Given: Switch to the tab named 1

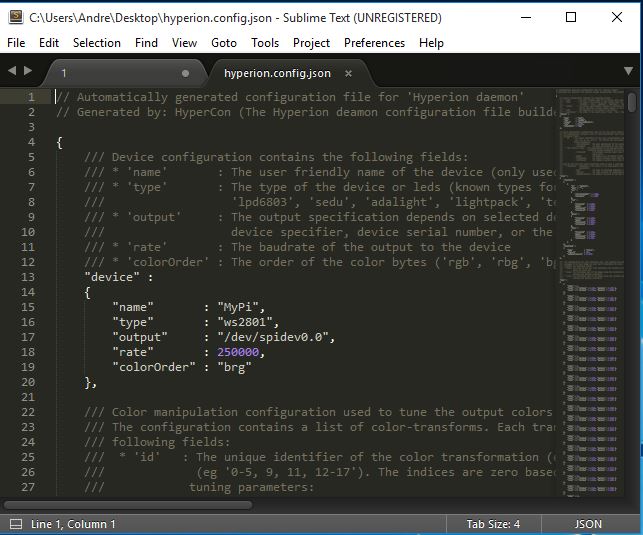Looking at the screenshot, I should [125, 73].
